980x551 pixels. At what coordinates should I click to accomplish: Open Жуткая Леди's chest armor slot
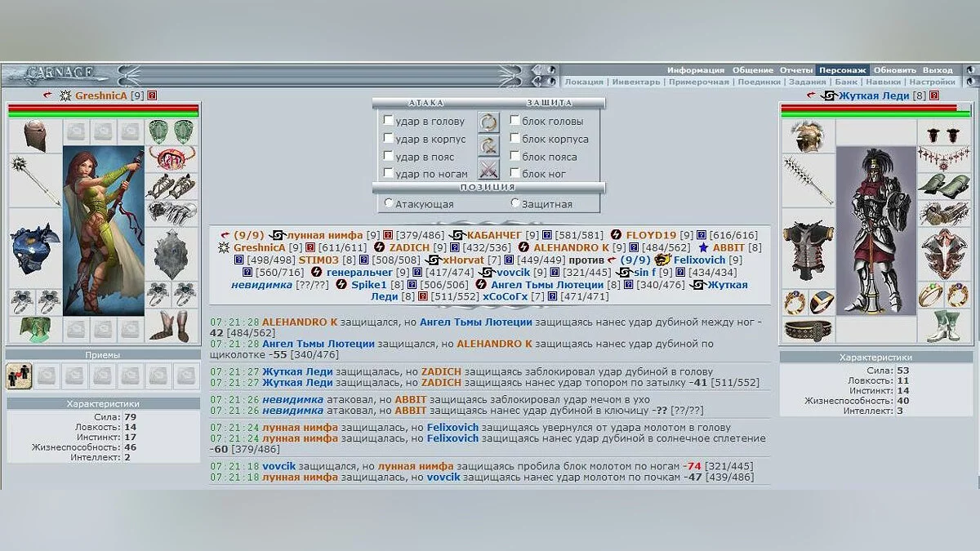tap(808, 248)
